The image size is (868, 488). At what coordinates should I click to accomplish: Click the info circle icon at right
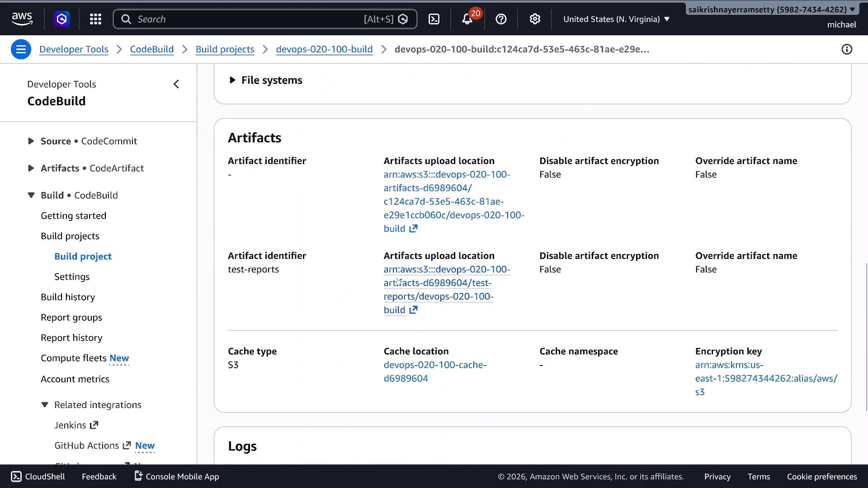pos(847,49)
